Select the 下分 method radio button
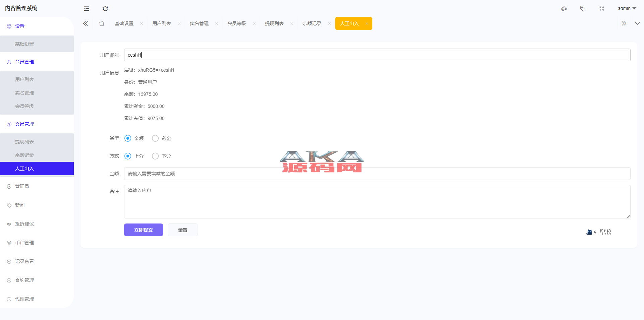Image resolution: width=644 pixels, height=320 pixels. [x=155, y=156]
